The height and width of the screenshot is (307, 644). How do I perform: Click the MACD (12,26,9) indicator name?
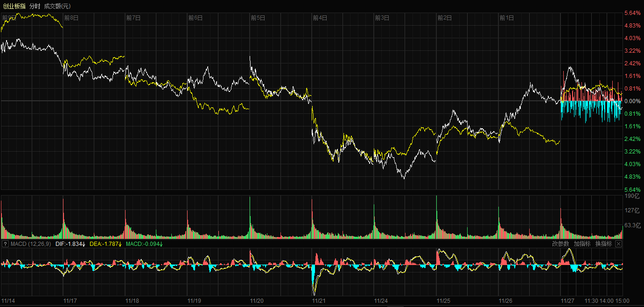[x=31, y=244]
